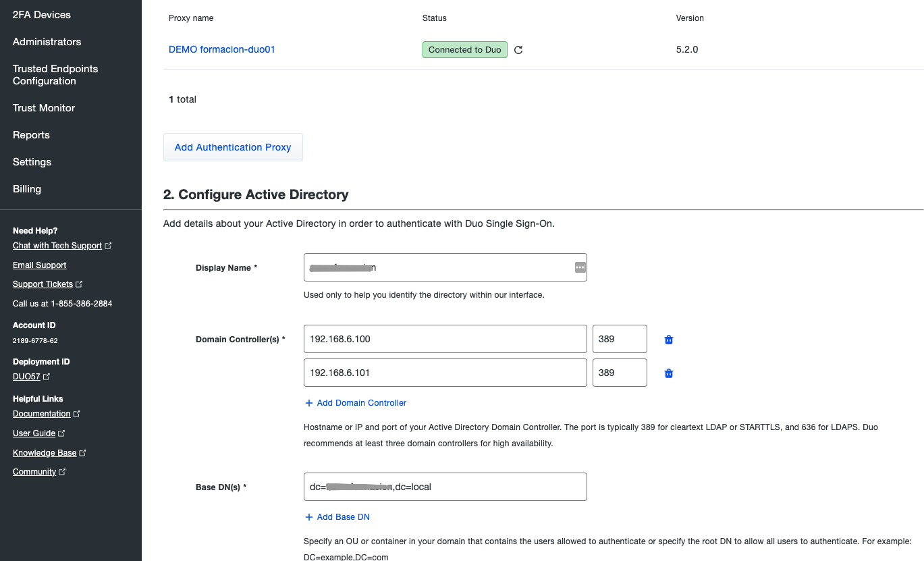Click Add Domain Controller link
The image size is (924, 561).
coord(362,403)
